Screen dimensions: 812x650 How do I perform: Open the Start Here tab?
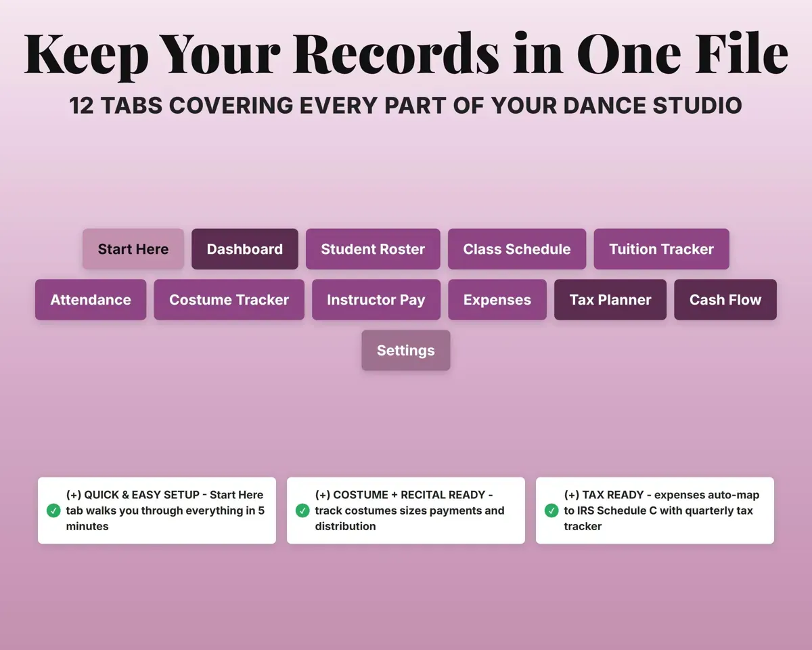point(133,249)
